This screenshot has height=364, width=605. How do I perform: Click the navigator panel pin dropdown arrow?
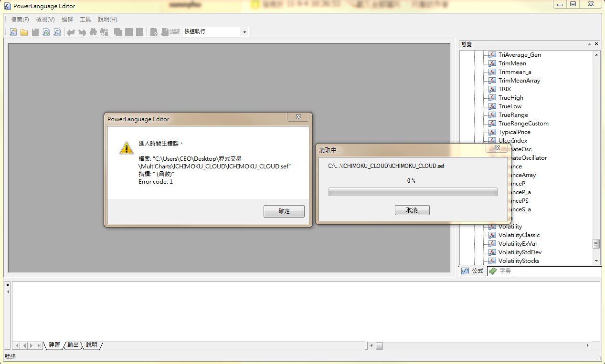(589, 44)
